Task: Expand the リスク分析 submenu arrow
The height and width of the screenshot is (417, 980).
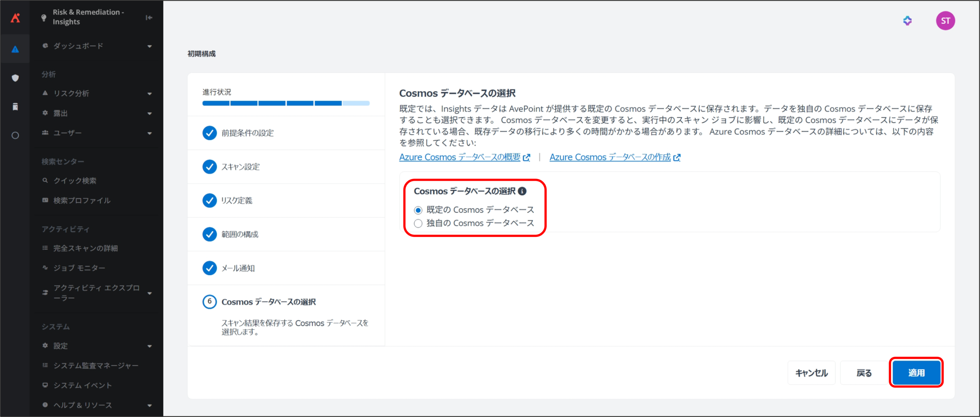Action: [149, 94]
